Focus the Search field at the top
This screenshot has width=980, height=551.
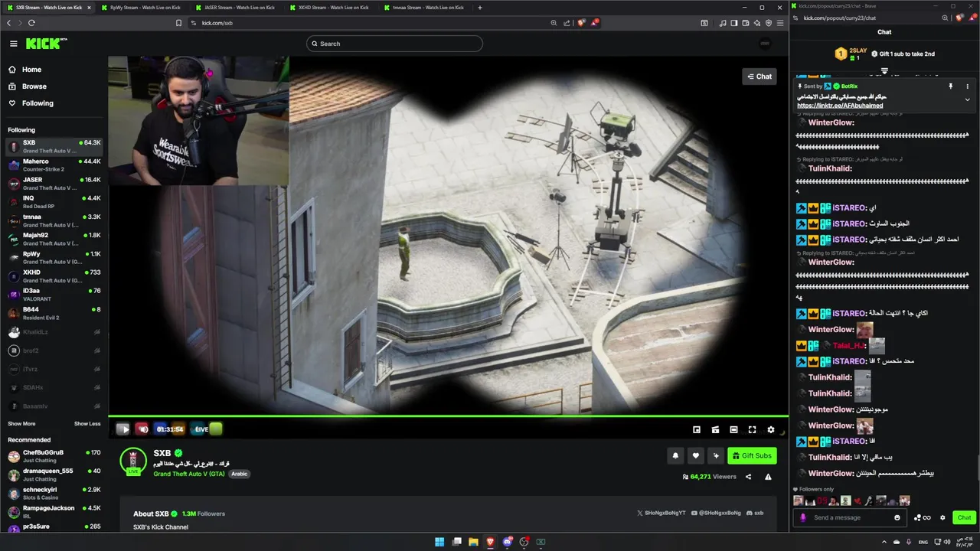(x=394, y=44)
